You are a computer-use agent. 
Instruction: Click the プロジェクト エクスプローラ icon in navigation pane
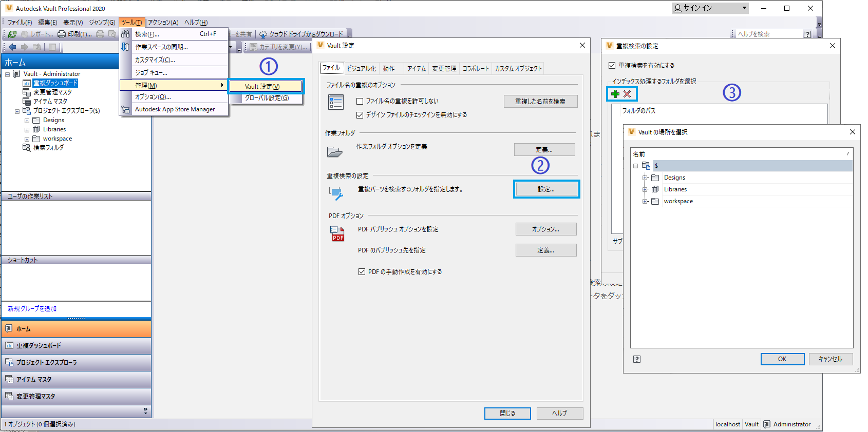pyautogui.click(x=9, y=363)
